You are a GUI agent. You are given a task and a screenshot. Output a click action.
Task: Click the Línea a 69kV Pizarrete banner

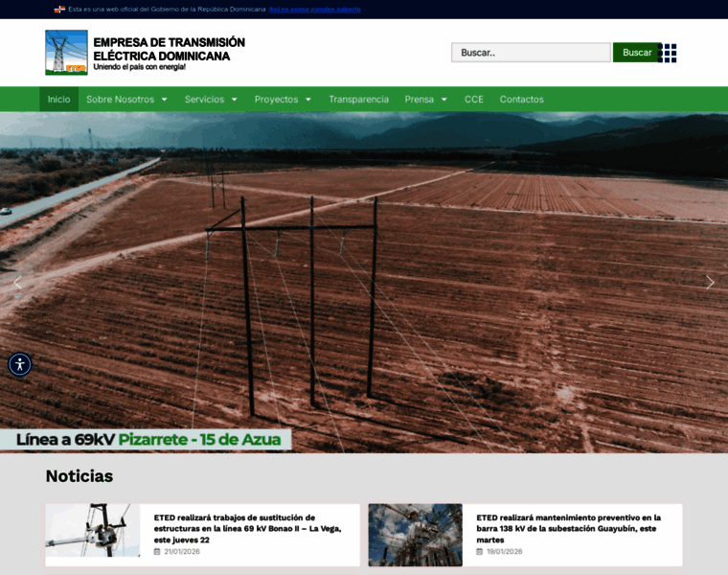[146, 439]
